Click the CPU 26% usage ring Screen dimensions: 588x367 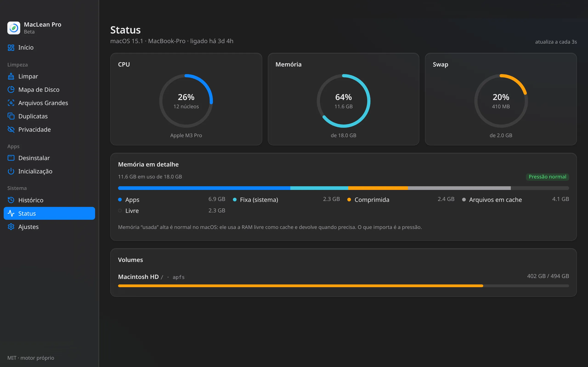(186, 101)
